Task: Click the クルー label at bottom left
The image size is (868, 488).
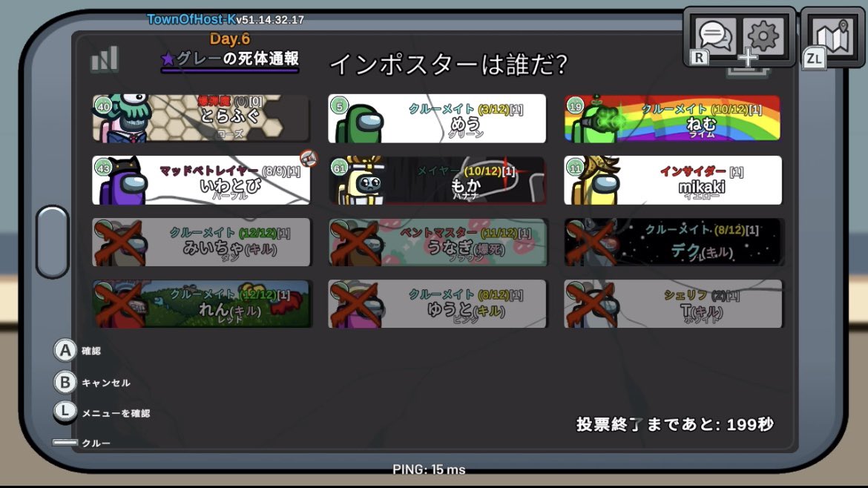Action: [x=96, y=444]
